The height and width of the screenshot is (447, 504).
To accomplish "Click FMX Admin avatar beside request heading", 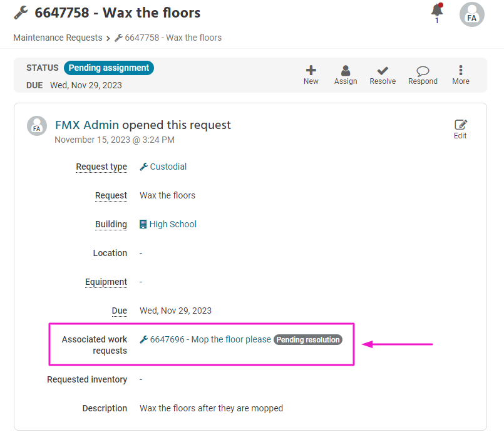I will click(x=37, y=126).
